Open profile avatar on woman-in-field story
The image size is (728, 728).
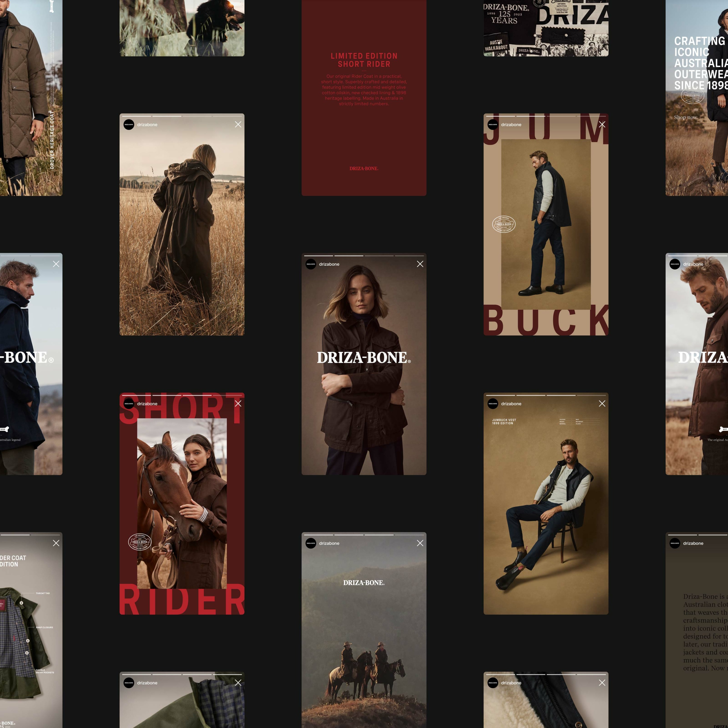pos(129,125)
